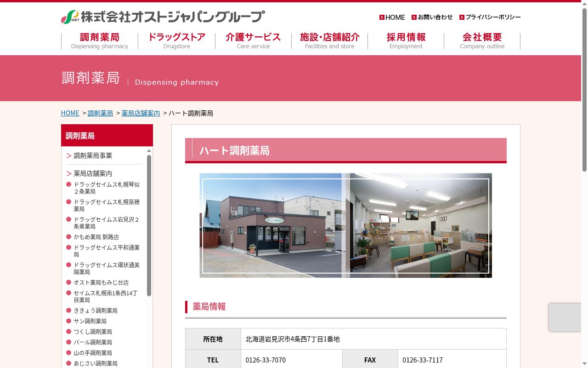Image resolution: width=588 pixels, height=368 pixels.
Task: Click the reCAPTCHA badge at right edge
Action: [x=565, y=317]
